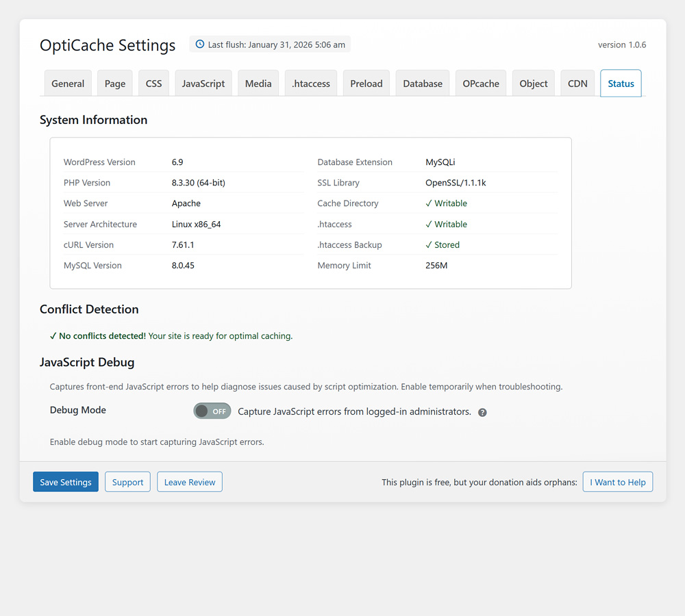The width and height of the screenshot is (685, 616).
Task: Click the Enable debug mode hint text
Action: pyautogui.click(x=157, y=441)
